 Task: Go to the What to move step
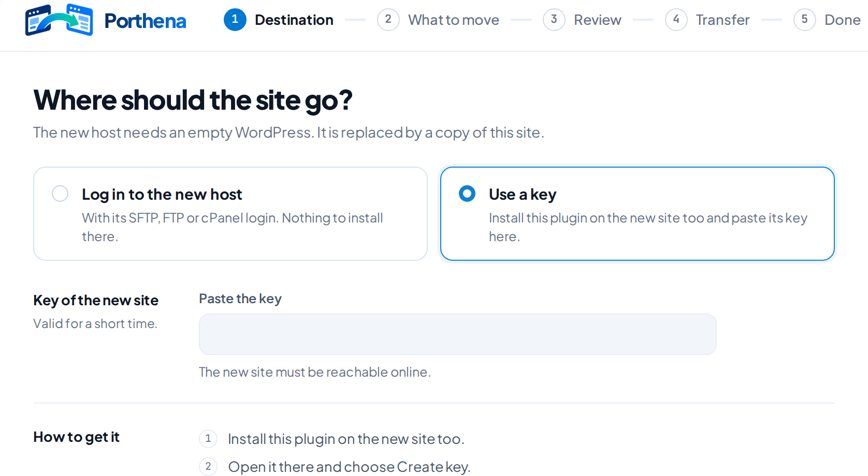click(438, 20)
